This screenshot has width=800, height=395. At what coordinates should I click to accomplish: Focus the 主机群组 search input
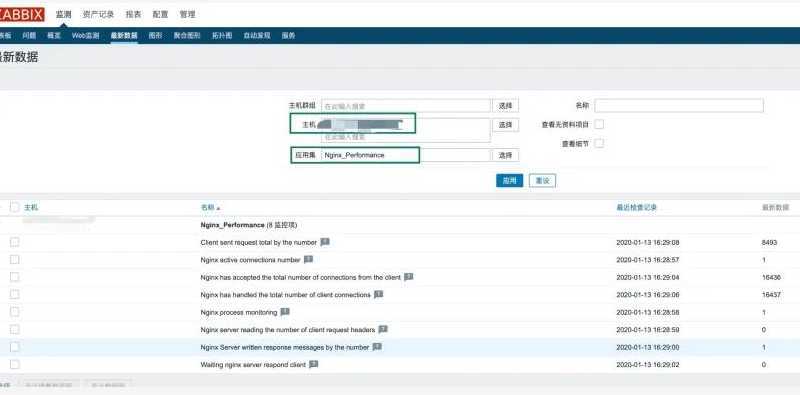(x=406, y=106)
